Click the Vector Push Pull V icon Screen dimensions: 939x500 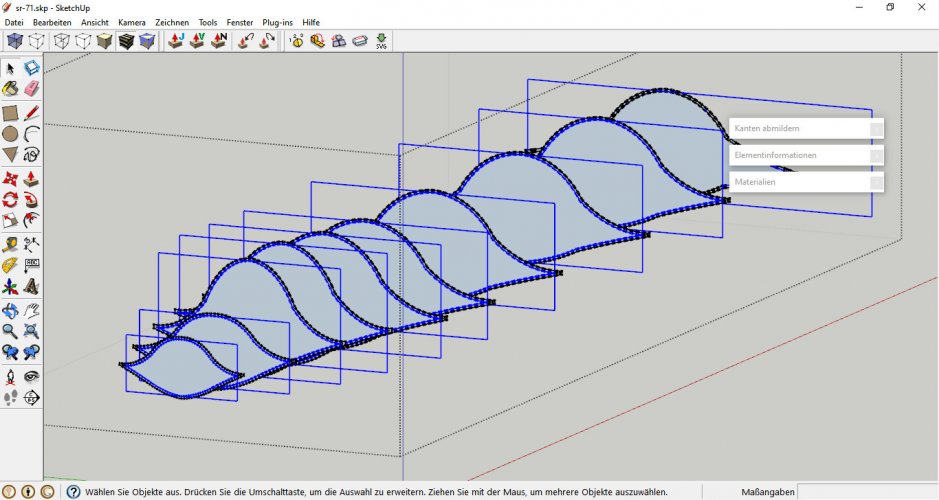pyautogui.click(x=198, y=41)
